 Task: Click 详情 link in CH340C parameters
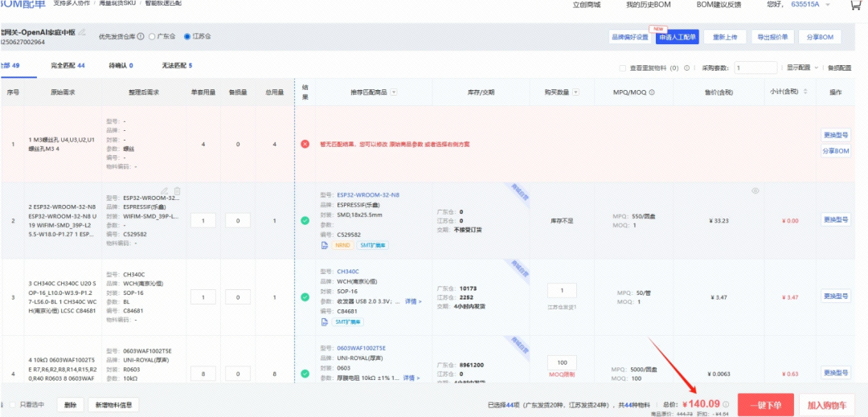tap(412, 301)
